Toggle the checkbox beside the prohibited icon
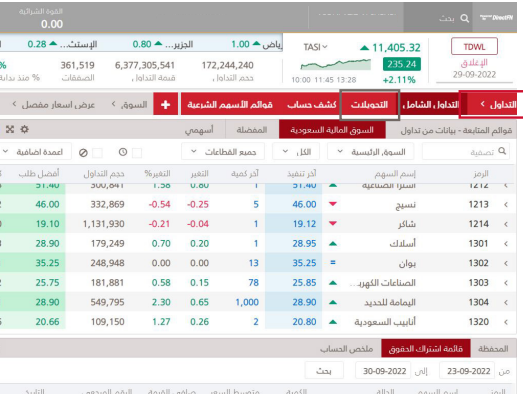523x394 pixels. pyautogui.click(x=97, y=153)
